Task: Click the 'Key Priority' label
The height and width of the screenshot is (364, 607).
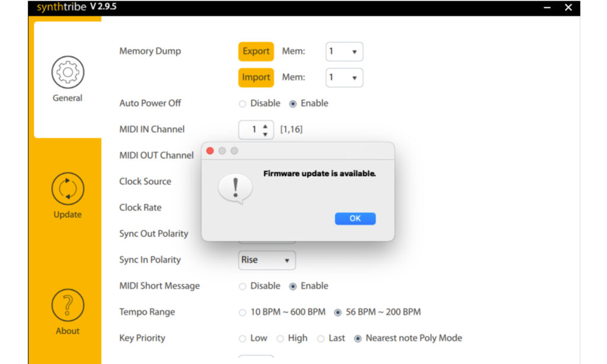Action: pos(142,338)
